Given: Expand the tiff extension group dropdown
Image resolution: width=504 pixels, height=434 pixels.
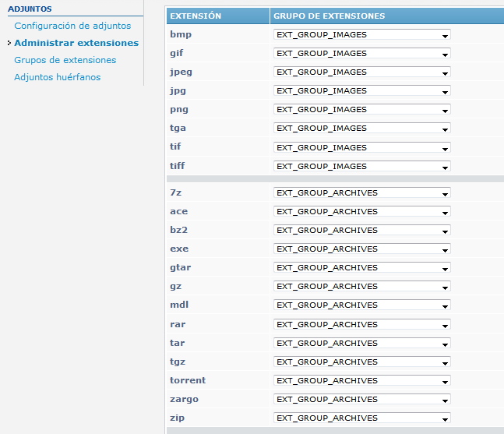Looking at the screenshot, I should [361, 166].
